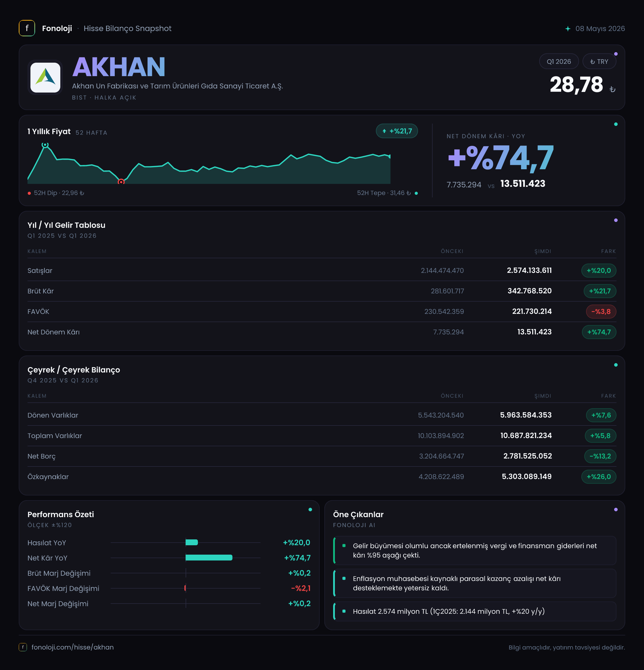This screenshot has height=670, width=644.
Task: Click the 52H Dip 22,96 label
Action: [x=59, y=193]
